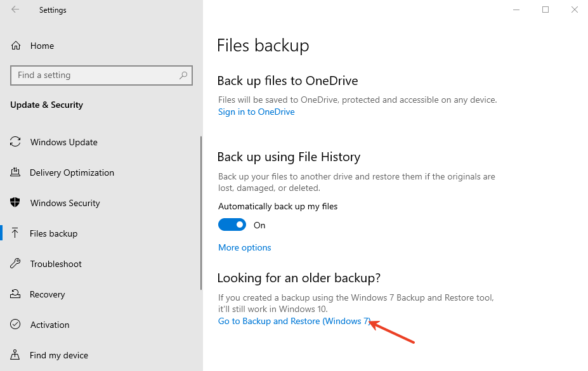588x371 pixels.
Task: Open Delivery Optimization via its icon
Action: tap(15, 172)
